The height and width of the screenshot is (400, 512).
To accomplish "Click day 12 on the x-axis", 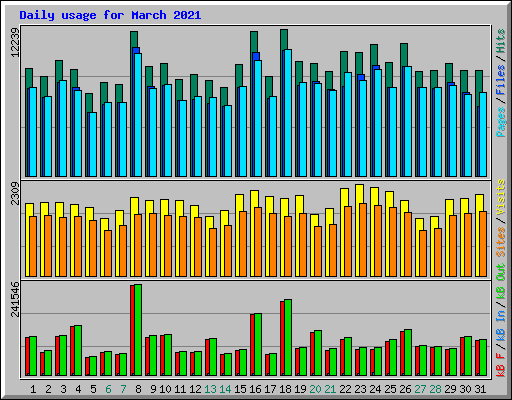I will tap(195, 389).
